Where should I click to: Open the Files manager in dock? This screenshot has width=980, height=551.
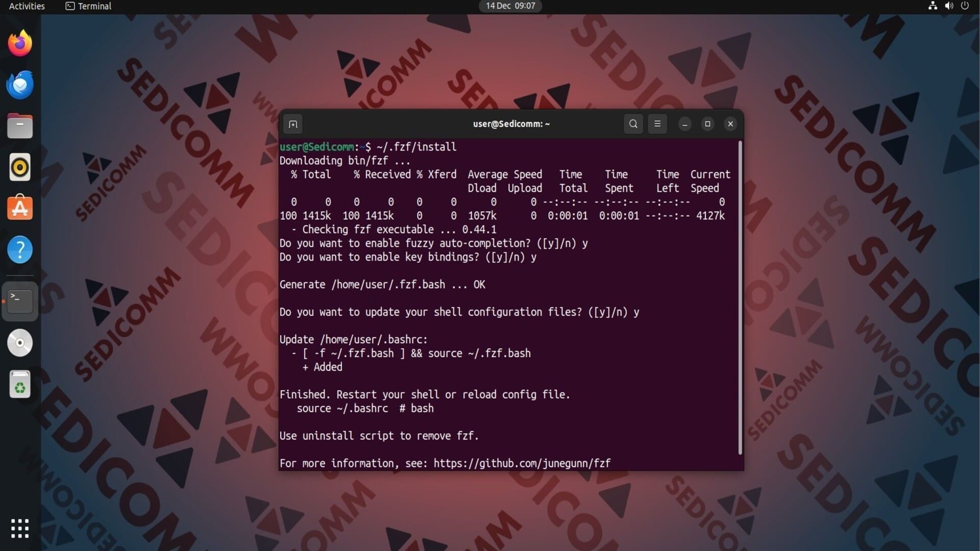tap(20, 126)
